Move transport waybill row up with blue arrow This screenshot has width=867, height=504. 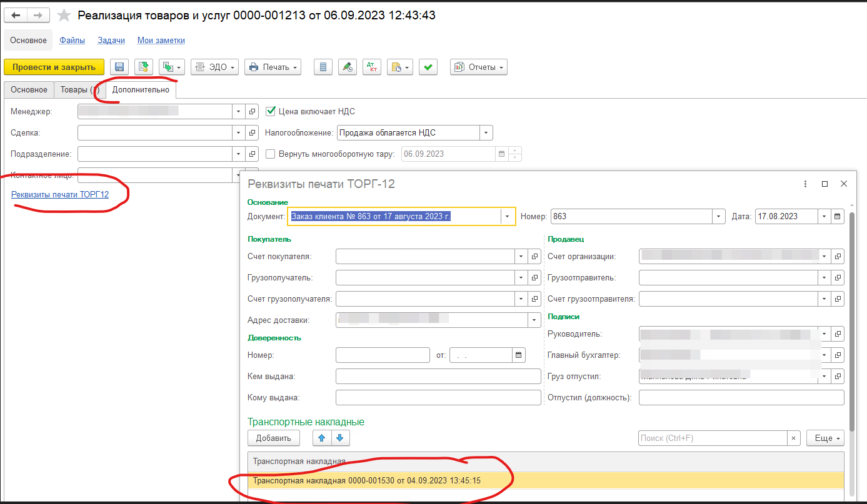click(x=322, y=438)
